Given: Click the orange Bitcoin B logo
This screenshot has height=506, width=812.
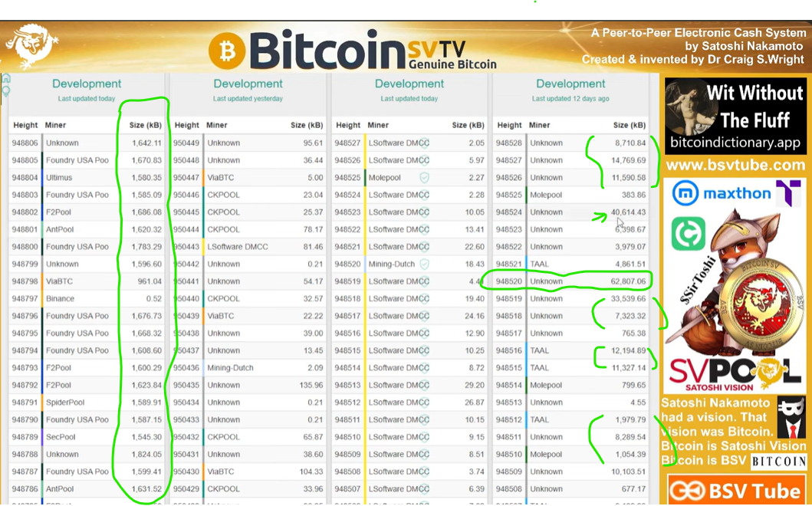Looking at the screenshot, I should pos(227,51).
